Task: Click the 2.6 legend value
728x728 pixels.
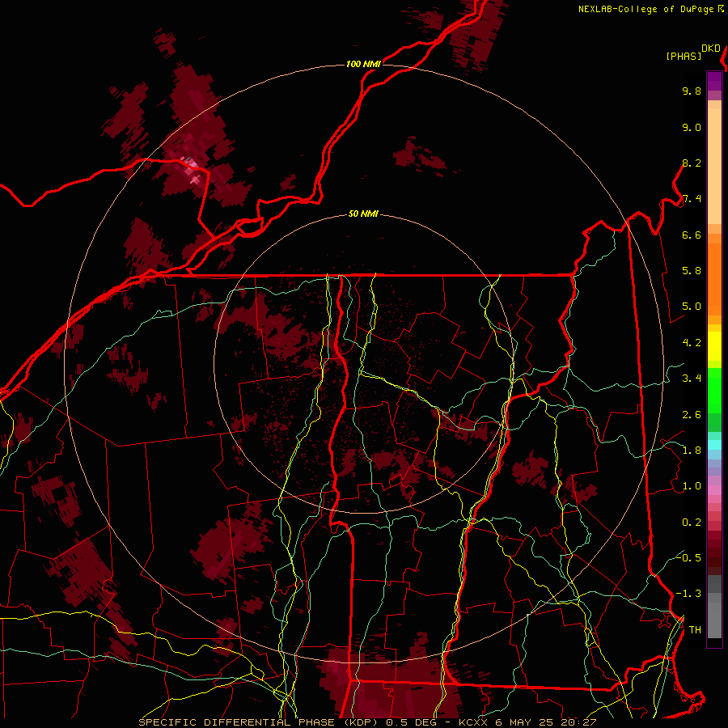Action: click(692, 415)
